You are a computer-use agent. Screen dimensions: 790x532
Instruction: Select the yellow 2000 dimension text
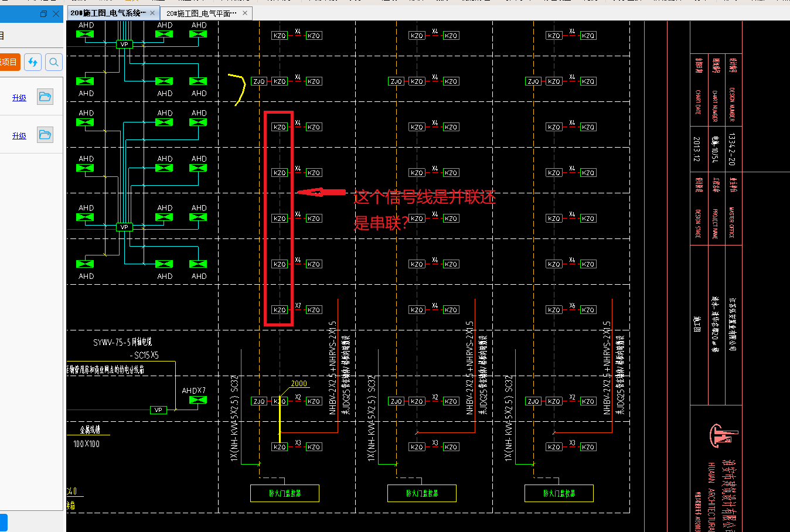click(x=299, y=384)
